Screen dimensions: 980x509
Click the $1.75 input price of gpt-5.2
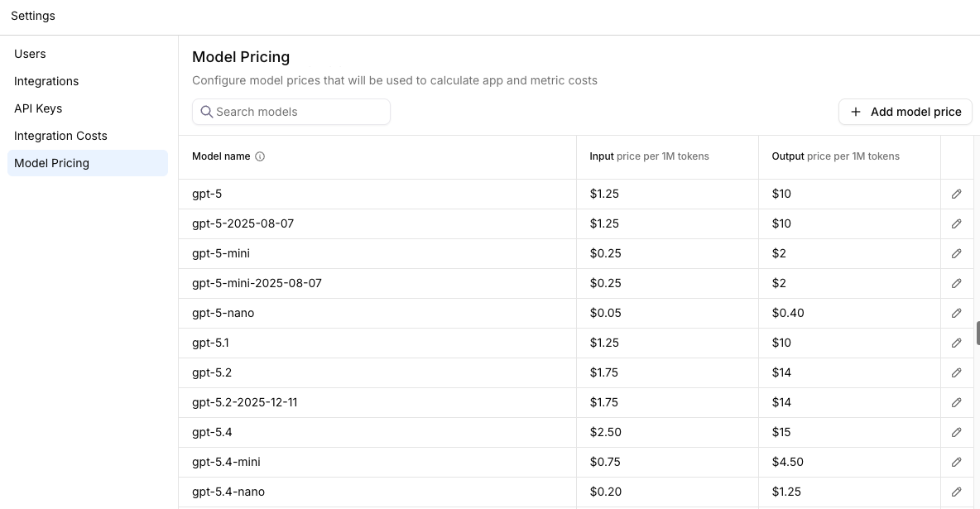pyautogui.click(x=603, y=372)
